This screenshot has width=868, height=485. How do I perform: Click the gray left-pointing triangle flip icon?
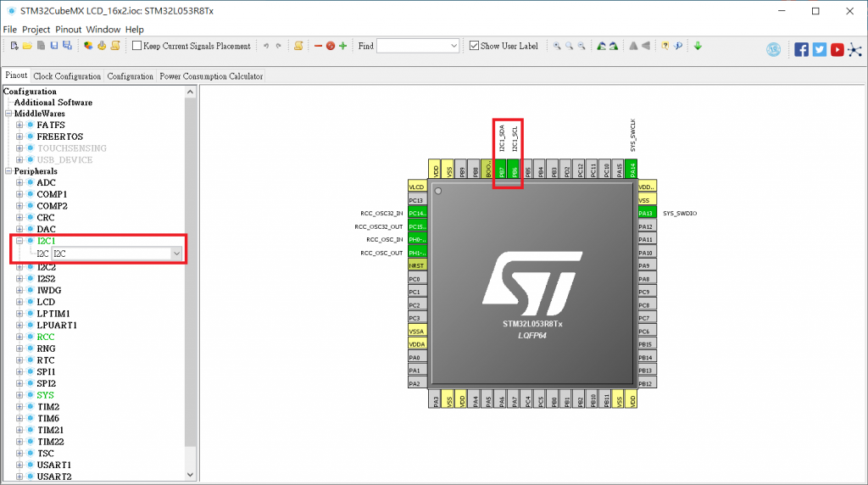[x=645, y=46]
